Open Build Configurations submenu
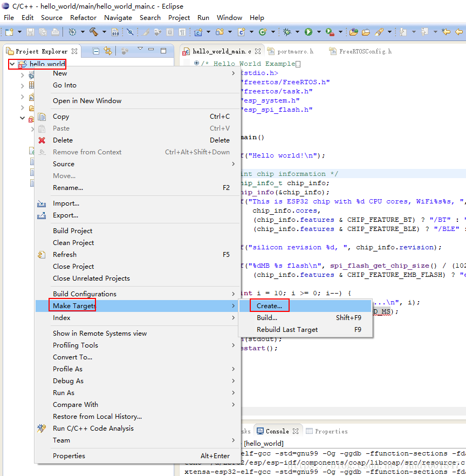Viewport: 466px width, 476px height. pos(137,294)
